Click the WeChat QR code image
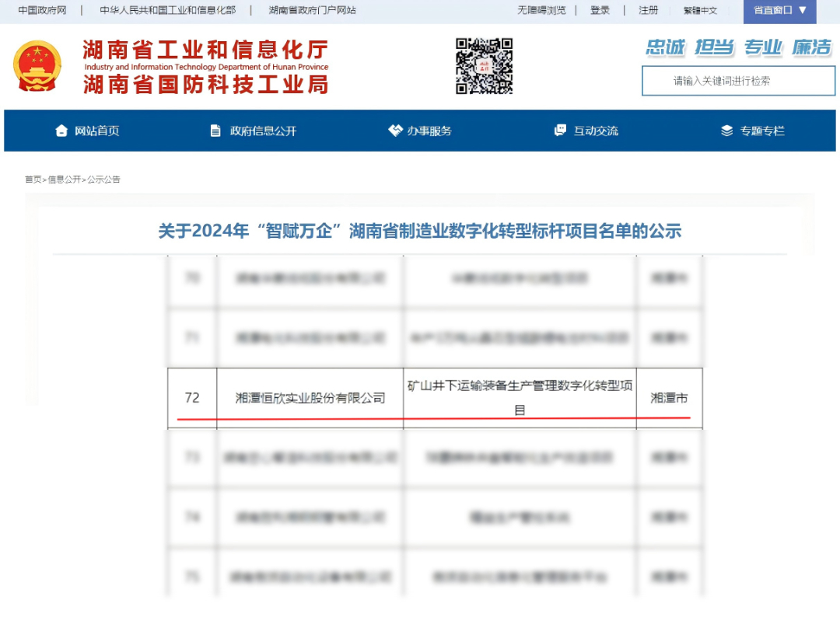This screenshot has width=840, height=621. pos(481,66)
